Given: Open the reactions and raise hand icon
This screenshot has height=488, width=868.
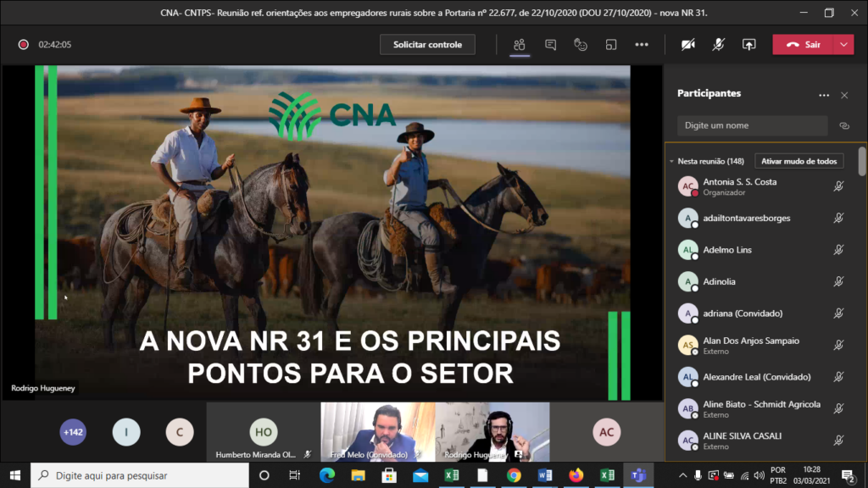Looking at the screenshot, I should 580,45.
